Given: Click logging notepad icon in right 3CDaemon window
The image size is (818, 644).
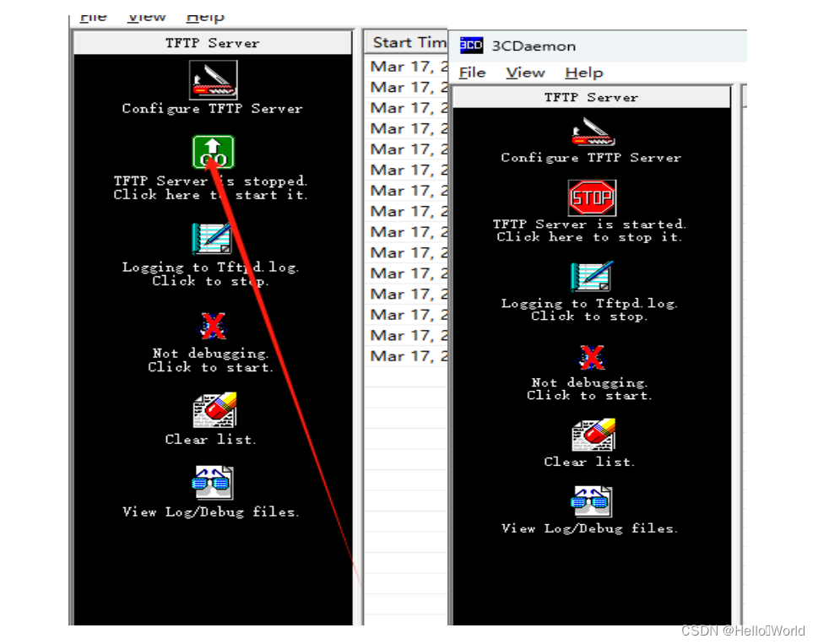Looking at the screenshot, I should [592, 276].
